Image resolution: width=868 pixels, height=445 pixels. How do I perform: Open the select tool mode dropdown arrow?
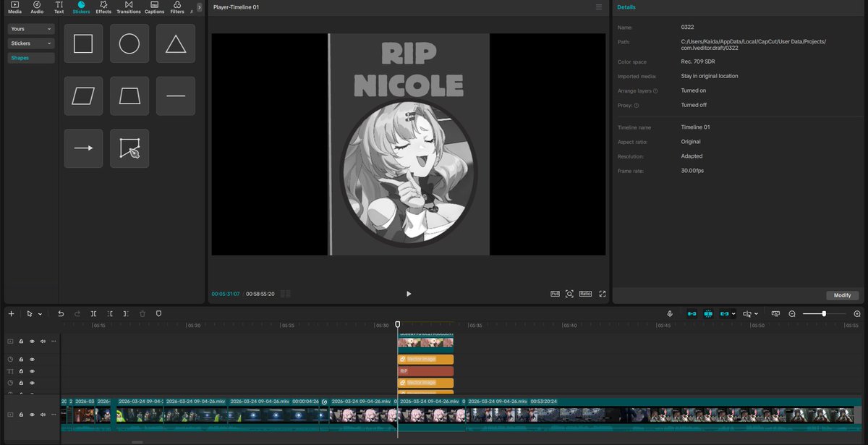point(40,314)
